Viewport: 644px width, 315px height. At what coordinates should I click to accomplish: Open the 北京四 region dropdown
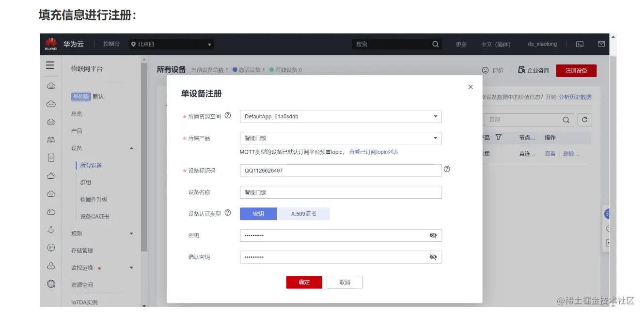(172, 44)
